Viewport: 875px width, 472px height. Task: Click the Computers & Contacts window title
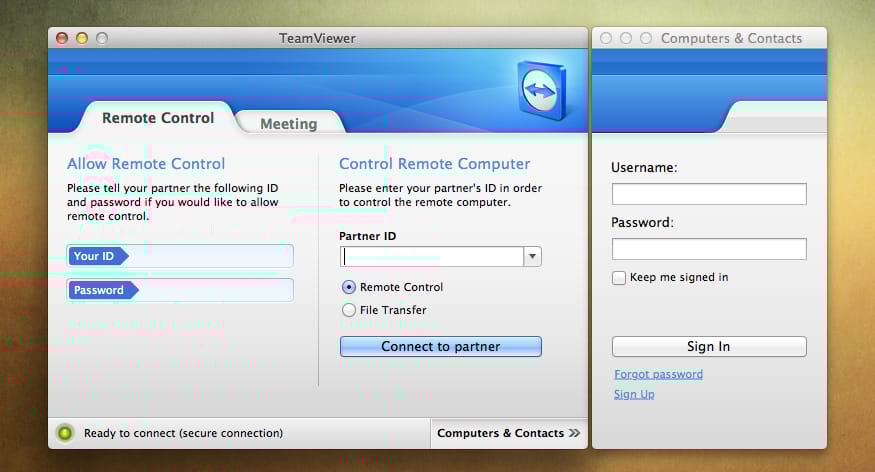point(731,38)
